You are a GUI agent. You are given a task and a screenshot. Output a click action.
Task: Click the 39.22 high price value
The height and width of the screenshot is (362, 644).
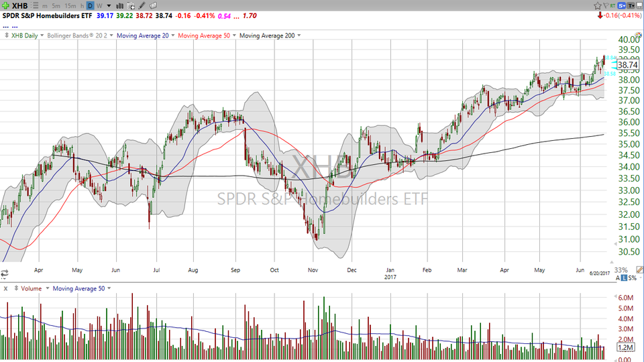point(125,15)
